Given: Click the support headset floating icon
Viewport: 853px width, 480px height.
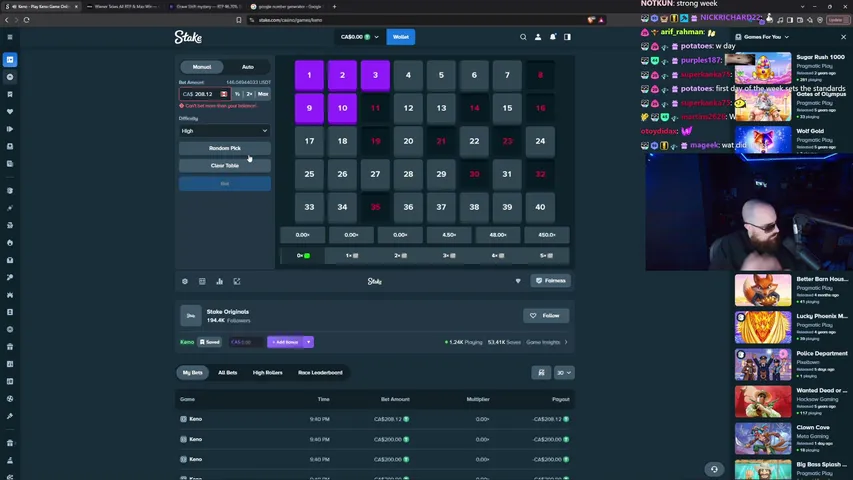Looking at the screenshot, I should 714,469.
